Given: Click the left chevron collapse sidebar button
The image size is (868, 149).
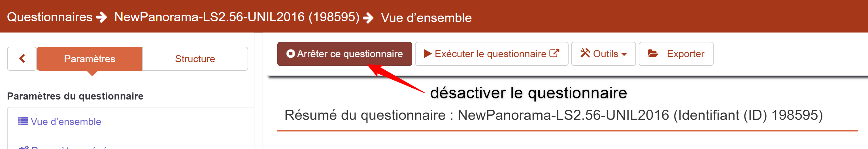Looking at the screenshot, I should (x=22, y=59).
